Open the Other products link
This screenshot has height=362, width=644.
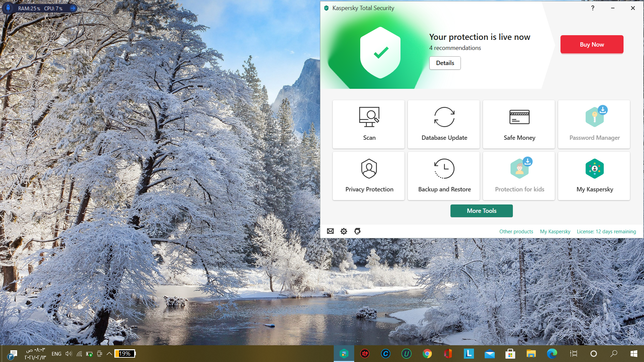tap(516, 232)
